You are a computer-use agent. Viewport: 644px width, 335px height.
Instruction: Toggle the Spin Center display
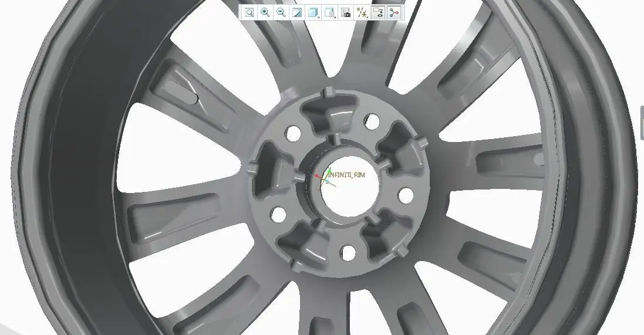pyautogui.click(x=395, y=12)
